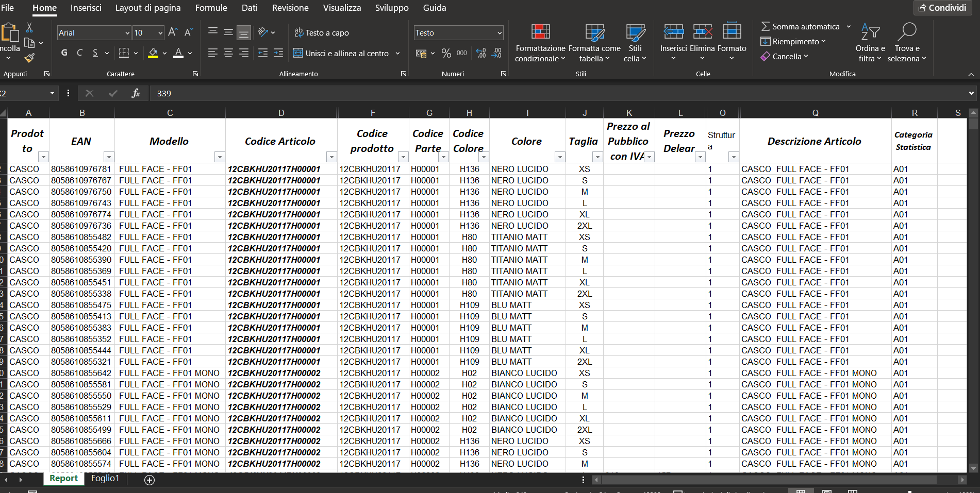Click the percent style icon
Viewport: 980px width, 493px height.
(446, 53)
